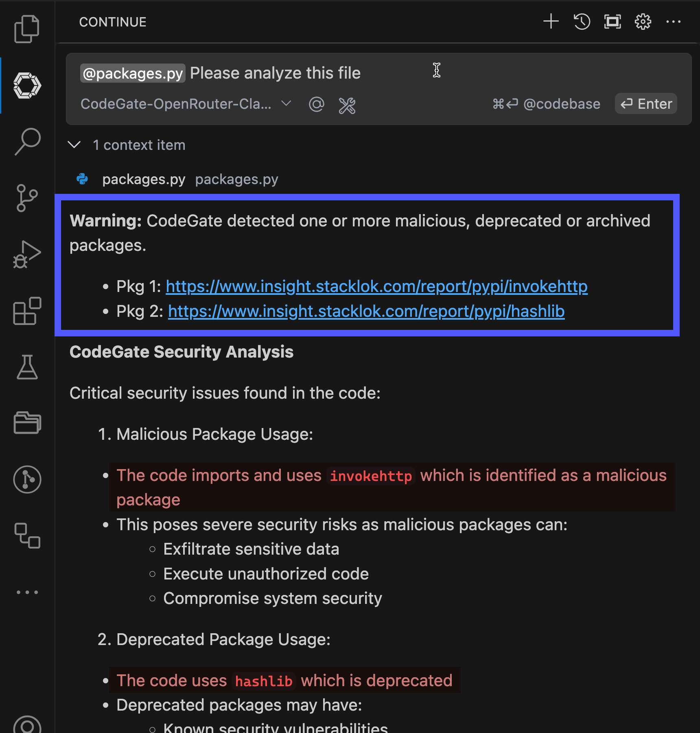Toggle Continue full screen mode

pos(612,21)
